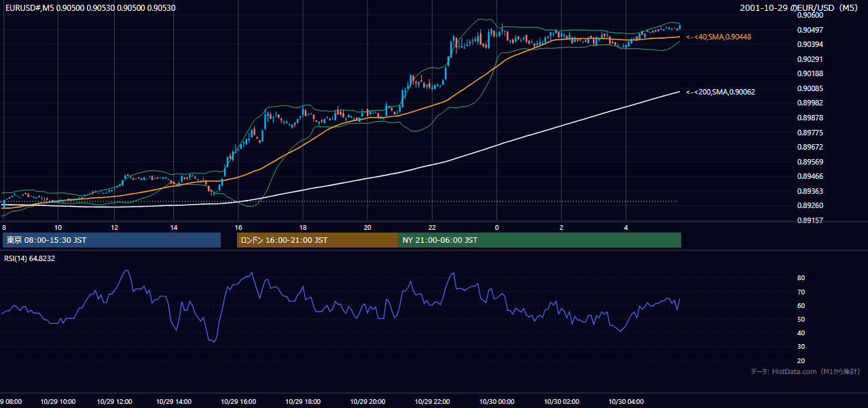868x408 pixels.
Task: Click hour 0 on price chart time axis
Action: tap(496, 227)
